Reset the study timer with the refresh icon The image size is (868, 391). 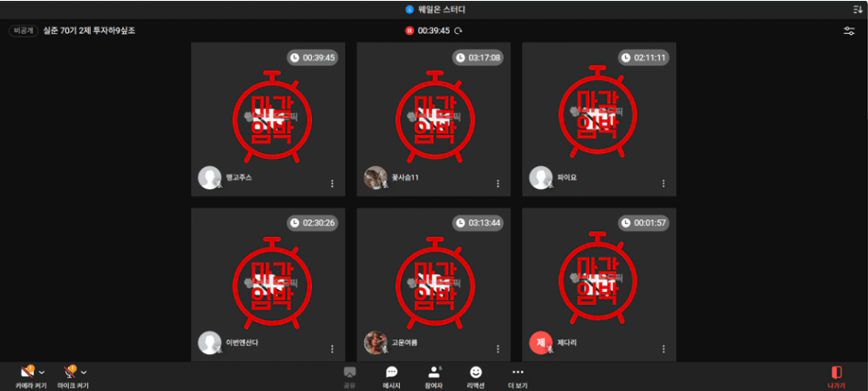[x=458, y=31]
